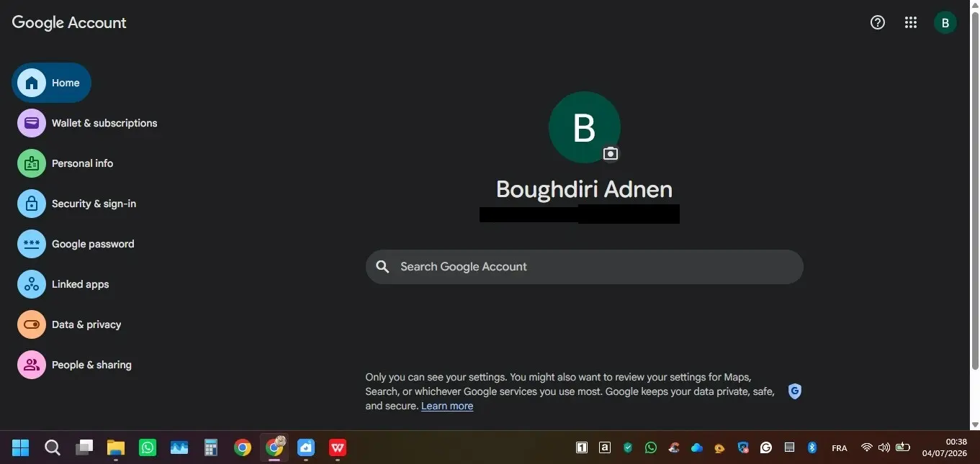Open Wallet & subscriptions
This screenshot has width=980, height=464.
[x=87, y=123]
